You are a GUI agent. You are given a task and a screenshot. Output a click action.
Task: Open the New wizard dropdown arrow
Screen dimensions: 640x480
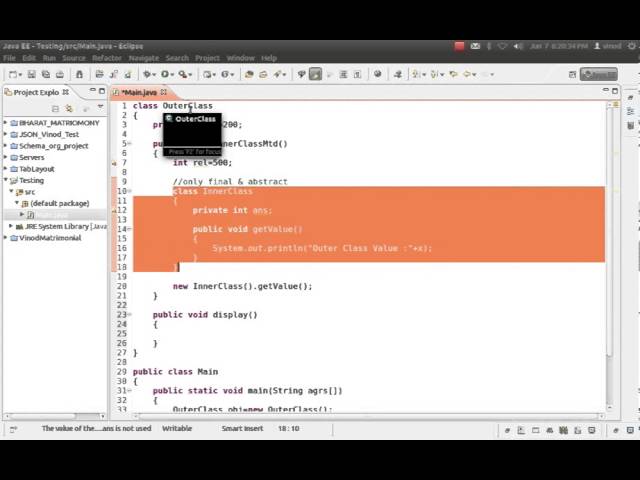(20, 75)
